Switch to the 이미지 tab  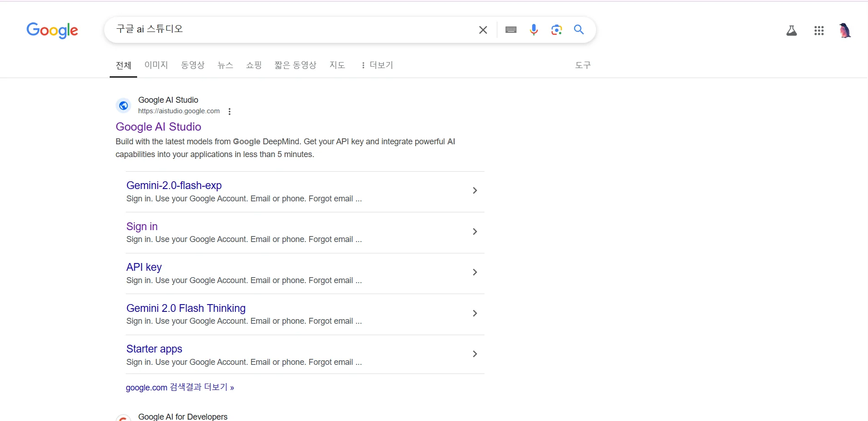tap(155, 65)
